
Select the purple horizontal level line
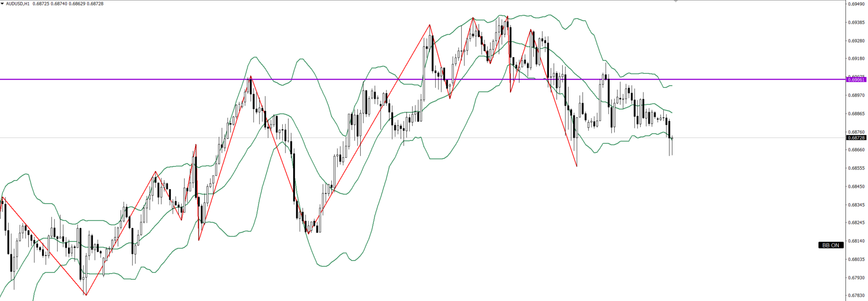tap(316, 79)
